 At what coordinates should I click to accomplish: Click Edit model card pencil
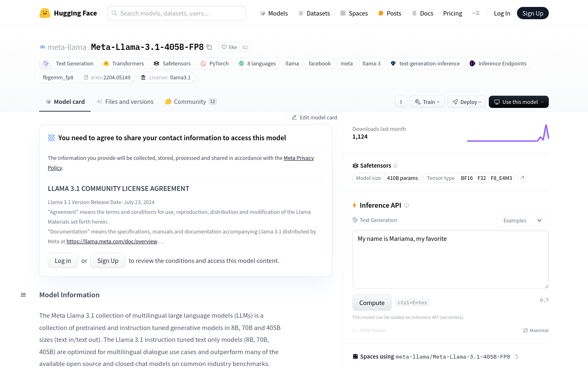[x=314, y=117]
